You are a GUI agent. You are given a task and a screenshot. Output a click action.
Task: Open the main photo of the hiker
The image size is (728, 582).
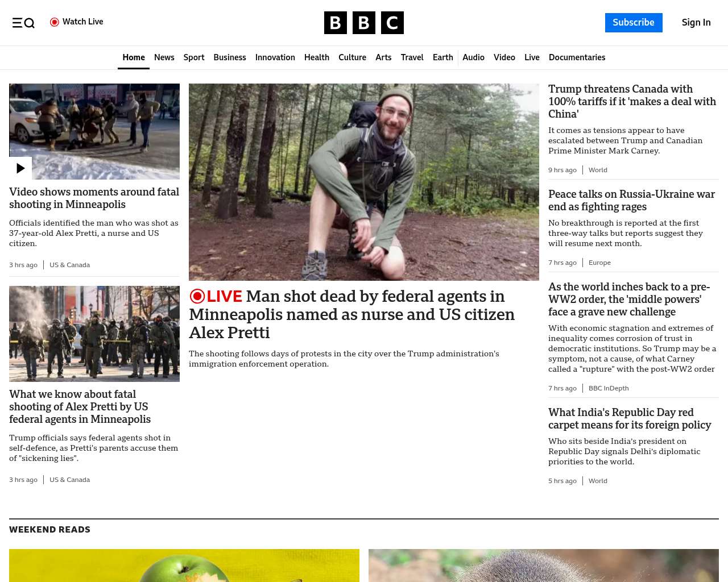coord(364,182)
